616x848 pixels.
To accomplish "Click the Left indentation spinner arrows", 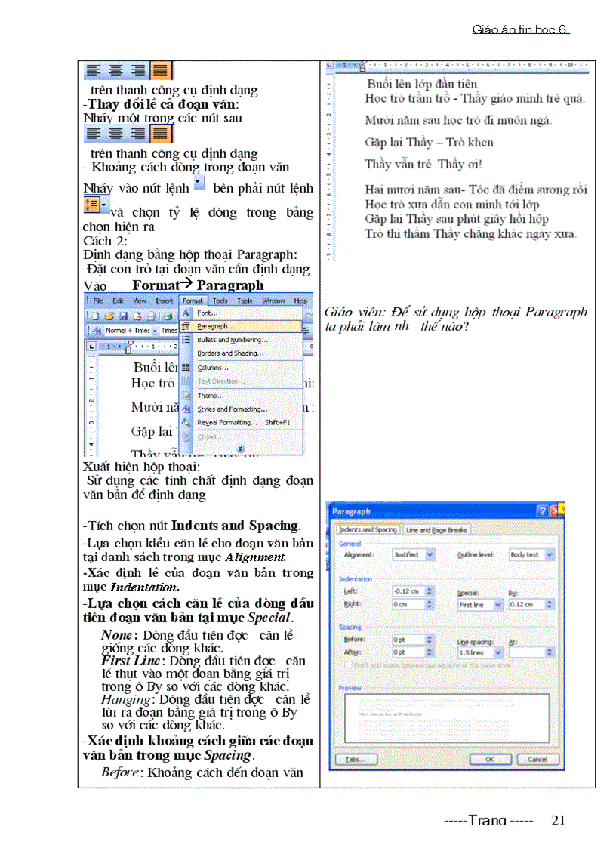I will 430,591.
